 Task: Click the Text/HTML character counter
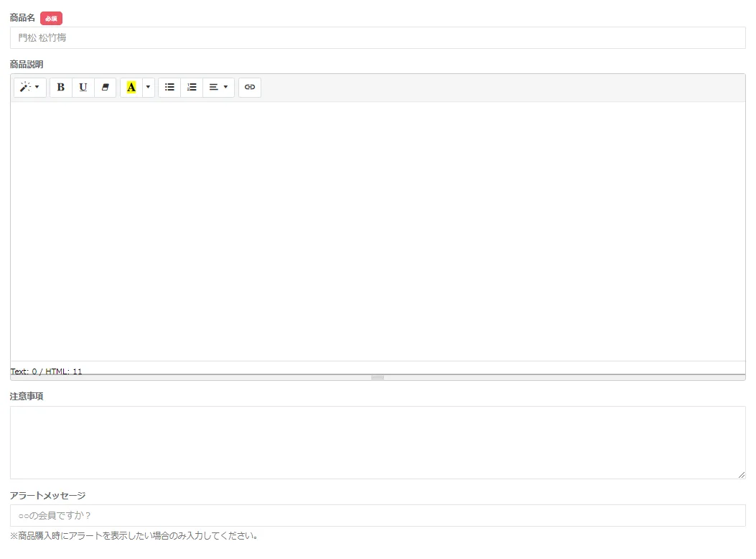click(47, 371)
